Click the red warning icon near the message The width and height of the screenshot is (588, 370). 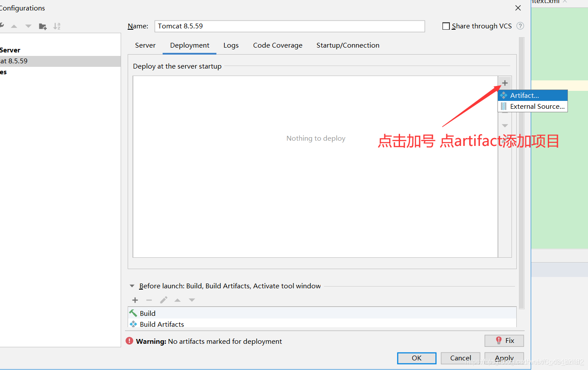[129, 341]
